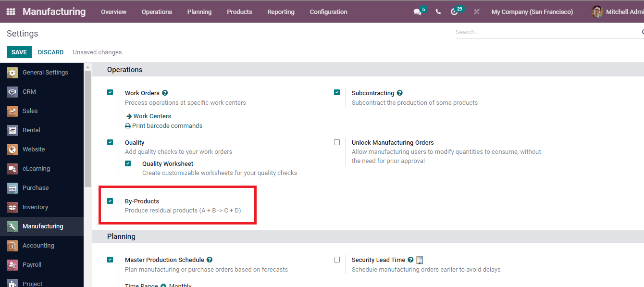The image size is (644, 287).
Task: Enable Unlock Manufacturing Orders
Action: coord(337,142)
